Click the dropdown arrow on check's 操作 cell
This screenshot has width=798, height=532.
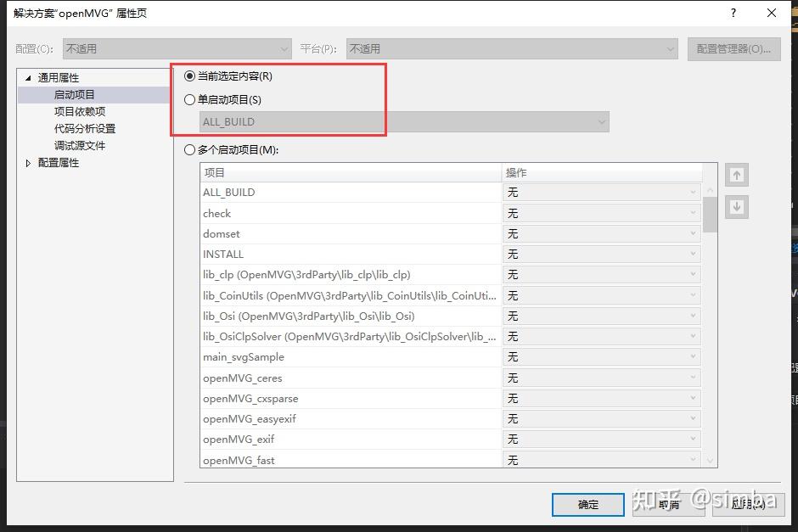point(692,213)
